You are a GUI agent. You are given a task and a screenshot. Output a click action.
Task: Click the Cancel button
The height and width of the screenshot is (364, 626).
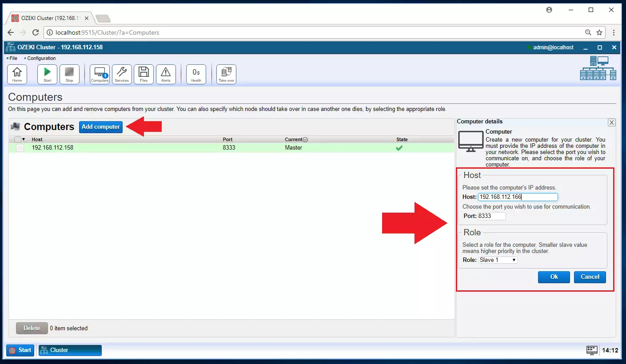click(590, 277)
